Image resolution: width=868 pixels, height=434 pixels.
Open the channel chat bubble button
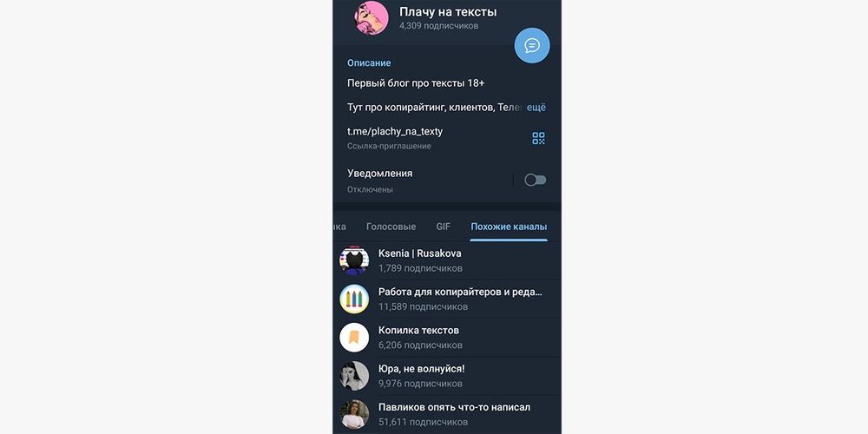(x=532, y=45)
